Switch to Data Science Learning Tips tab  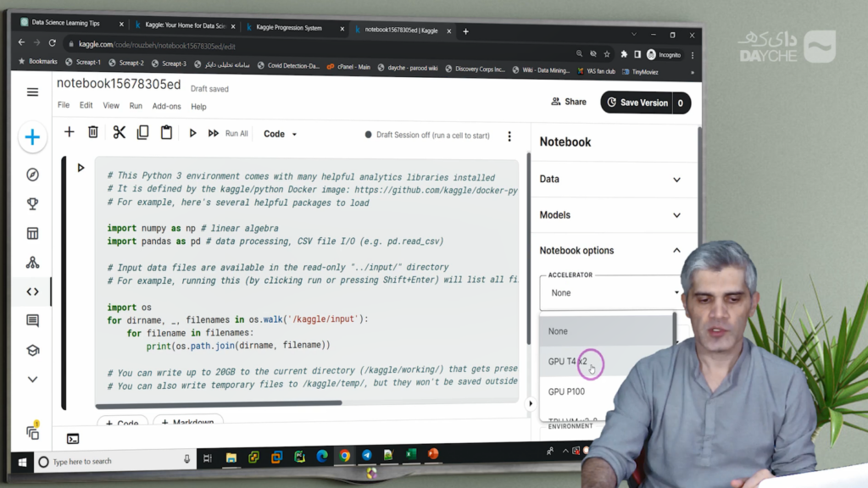pos(65,23)
